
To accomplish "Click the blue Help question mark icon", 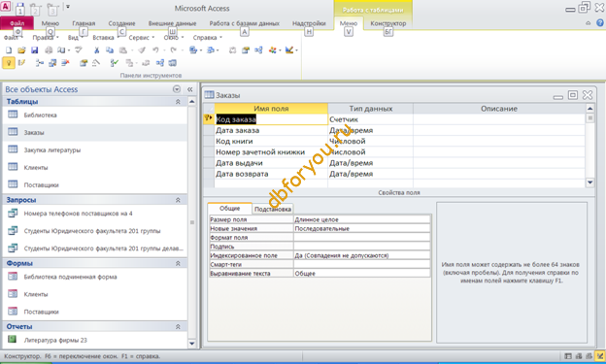I will tap(599, 23).
